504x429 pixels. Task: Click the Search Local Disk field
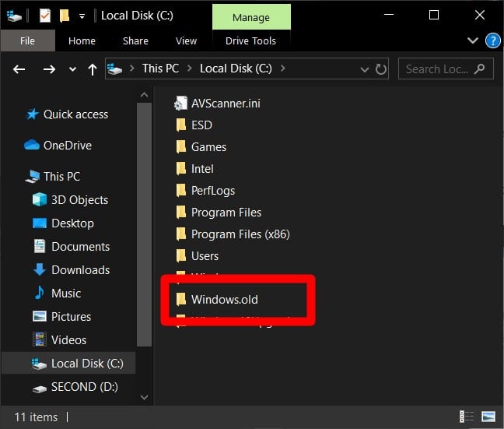coord(439,69)
